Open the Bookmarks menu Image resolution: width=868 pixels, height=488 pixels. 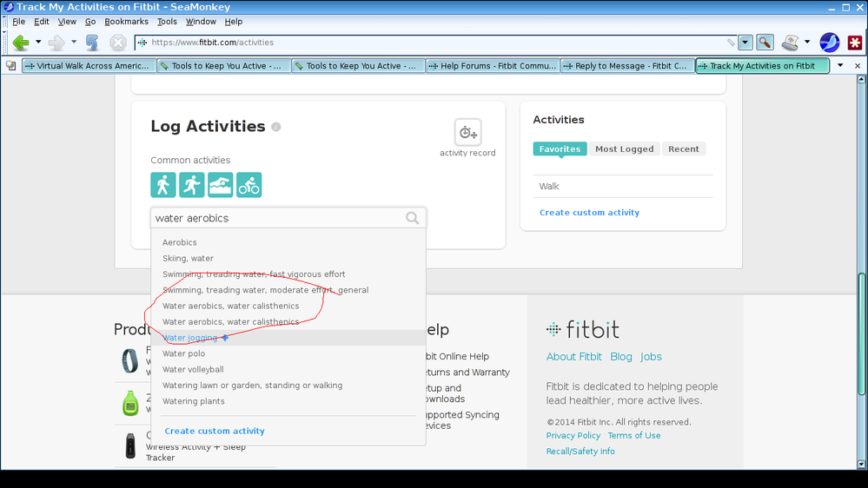coord(126,22)
